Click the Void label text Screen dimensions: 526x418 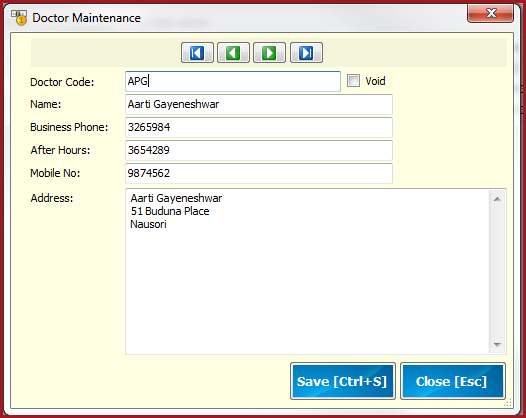375,81
